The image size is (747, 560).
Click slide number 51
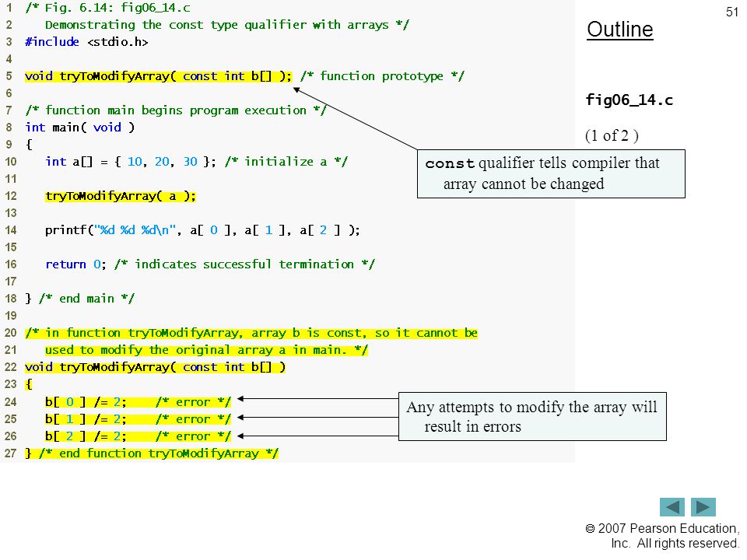coord(732,12)
